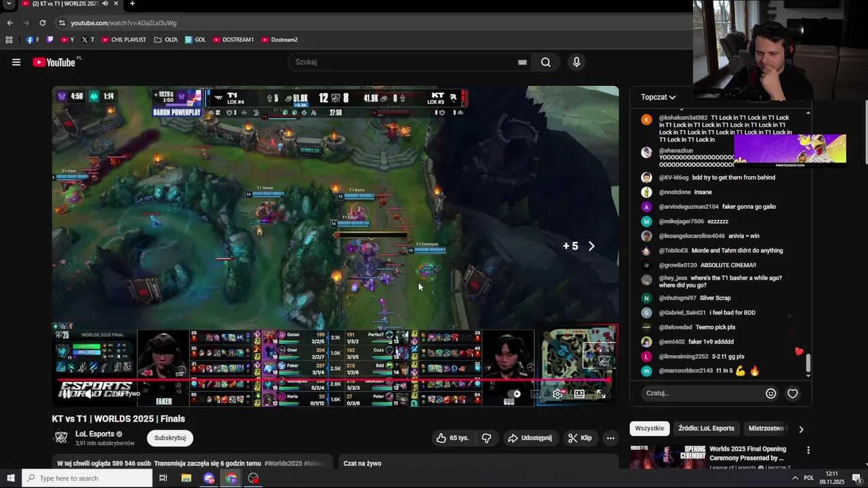Send a heart reaction in chat
868x488 pixels.
click(x=792, y=393)
